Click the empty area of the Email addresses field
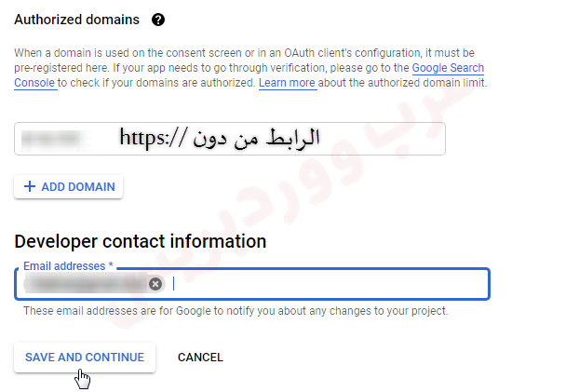 (326, 284)
